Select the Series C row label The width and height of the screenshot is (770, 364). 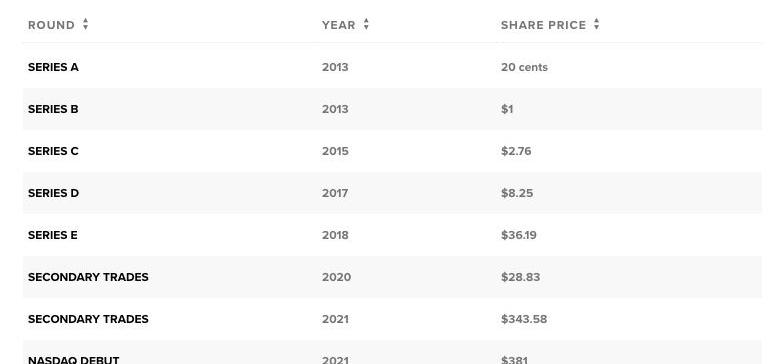(53, 151)
